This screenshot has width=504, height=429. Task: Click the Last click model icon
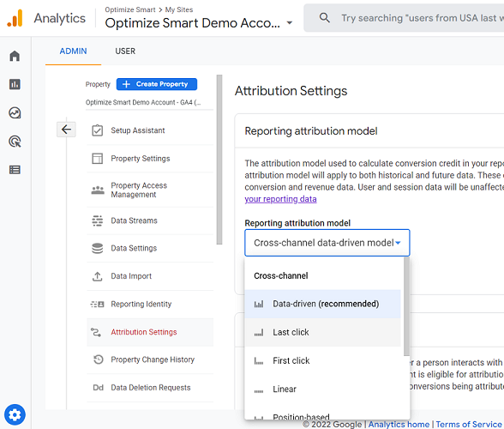tap(259, 332)
